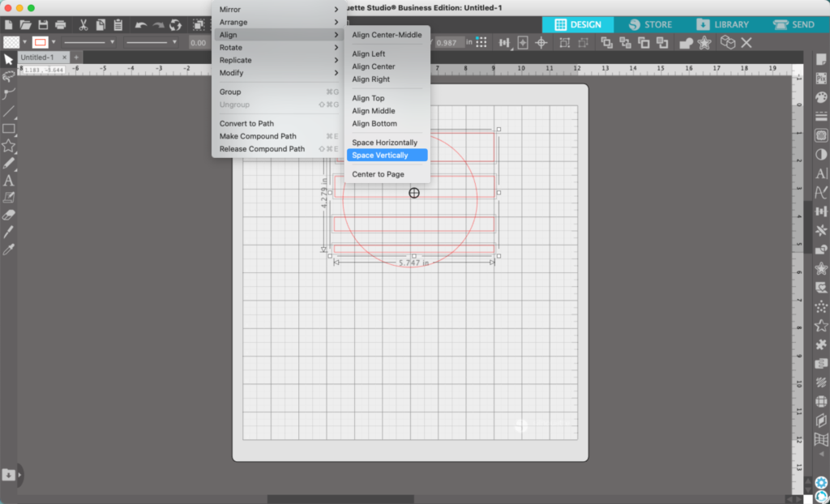Choose Align Bottom
Screen dimensions: 830x504
pos(387,123)
